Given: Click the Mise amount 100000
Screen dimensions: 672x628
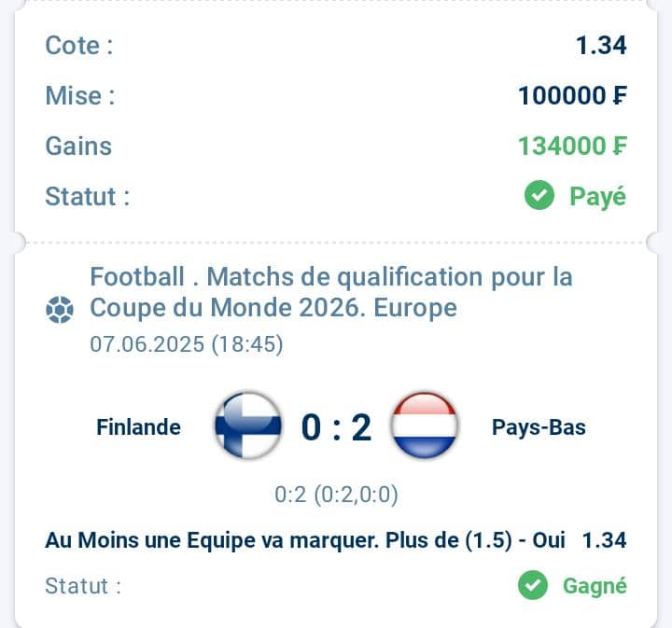Looking at the screenshot, I should tap(563, 95).
